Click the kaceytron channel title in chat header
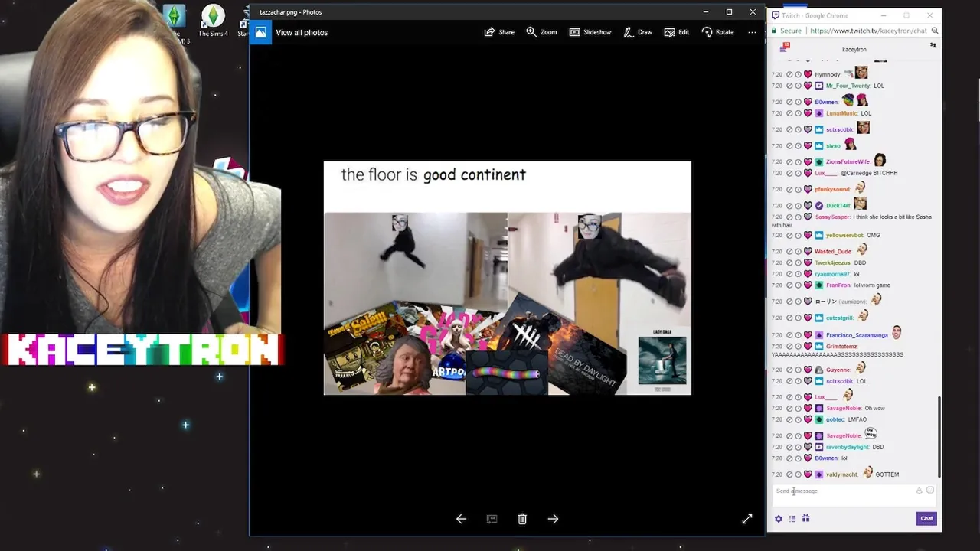 coord(854,49)
